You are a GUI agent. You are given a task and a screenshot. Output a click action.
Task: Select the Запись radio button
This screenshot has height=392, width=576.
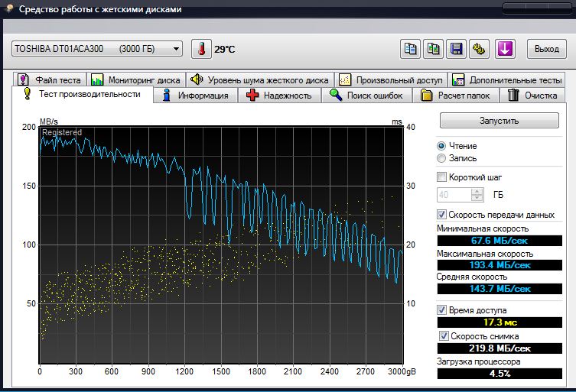[441, 158]
